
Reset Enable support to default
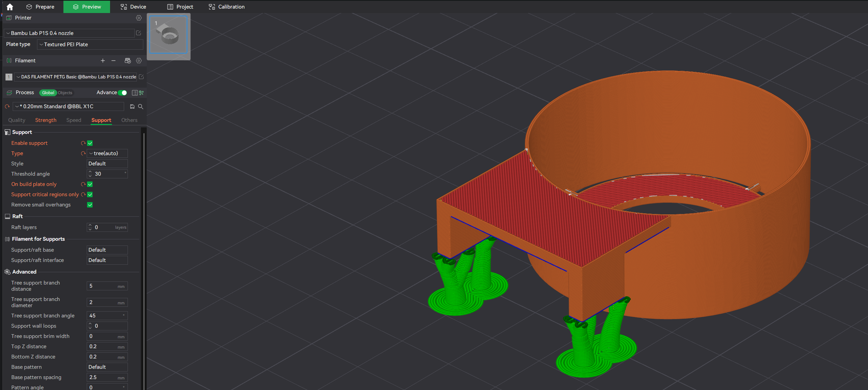pyautogui.click(x=83, y=143)
